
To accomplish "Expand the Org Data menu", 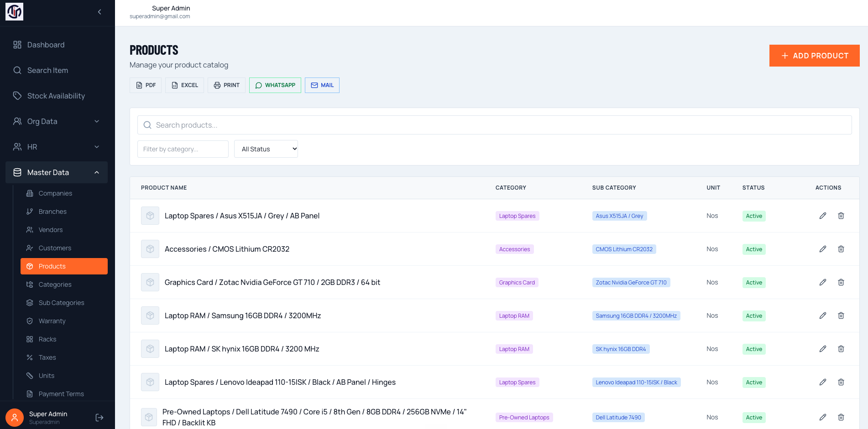I will (x=57, y=121).
